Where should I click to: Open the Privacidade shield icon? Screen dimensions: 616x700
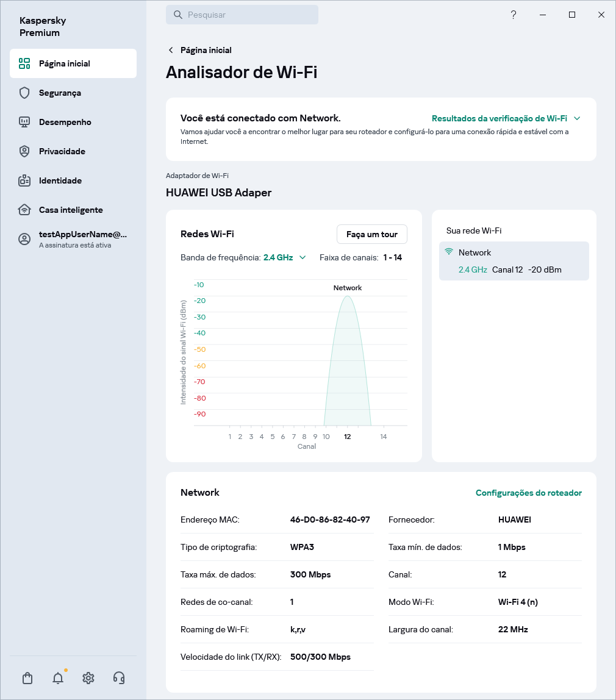[24, 151]
